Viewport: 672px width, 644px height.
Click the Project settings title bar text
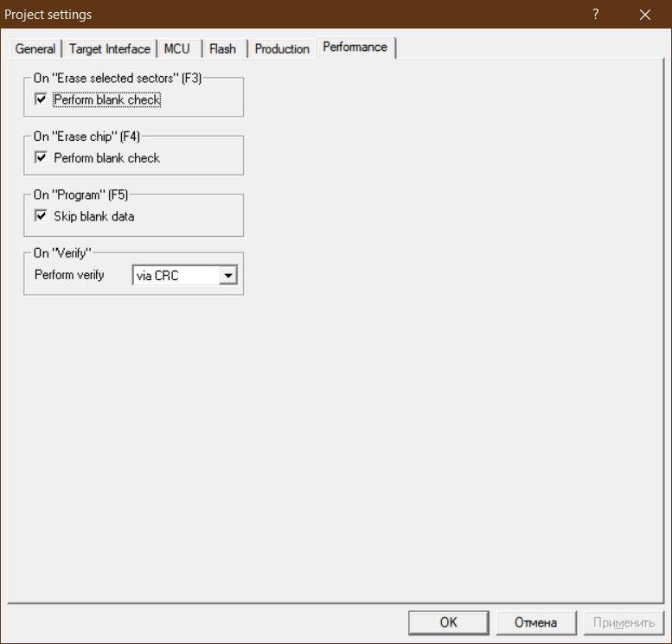tap(48, 15)
